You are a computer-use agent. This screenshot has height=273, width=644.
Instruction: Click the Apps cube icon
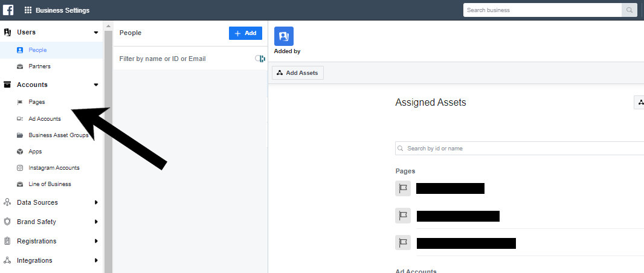pyautogui.click(x=20, y=152)
